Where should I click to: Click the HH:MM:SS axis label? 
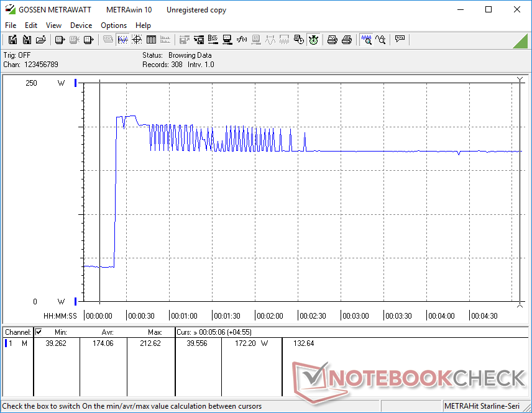pos(60,316)
